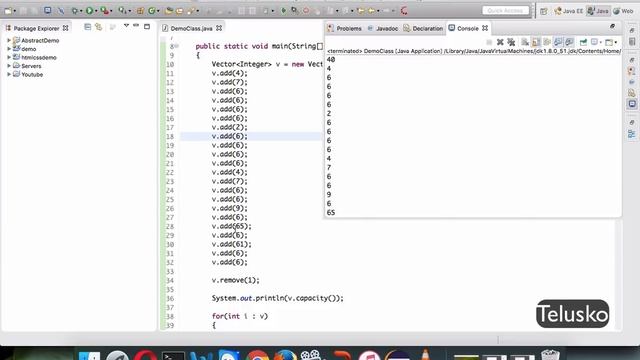The width and height of the screenshot is (640, 360).
Task: Click the println(v.capacity()) code line
Action: 278,298
